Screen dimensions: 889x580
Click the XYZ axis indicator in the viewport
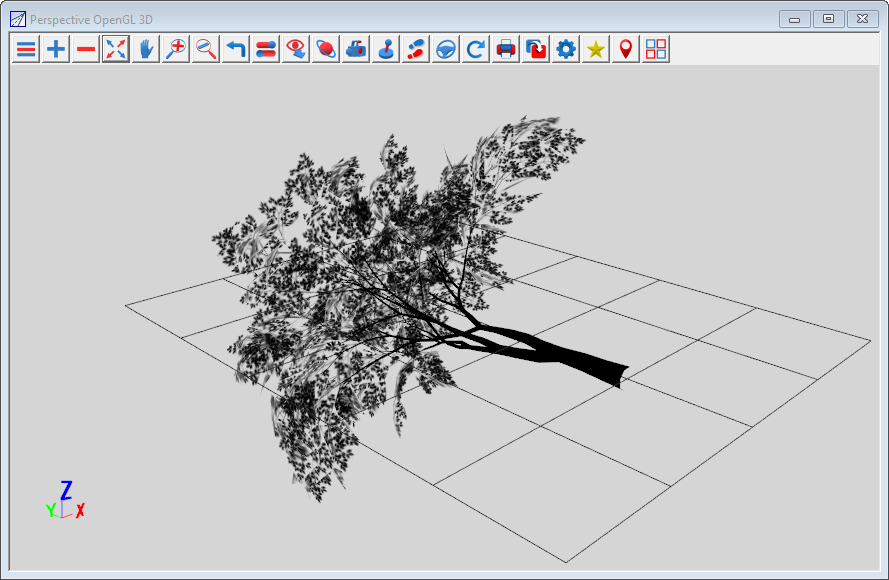click(65, 502)
